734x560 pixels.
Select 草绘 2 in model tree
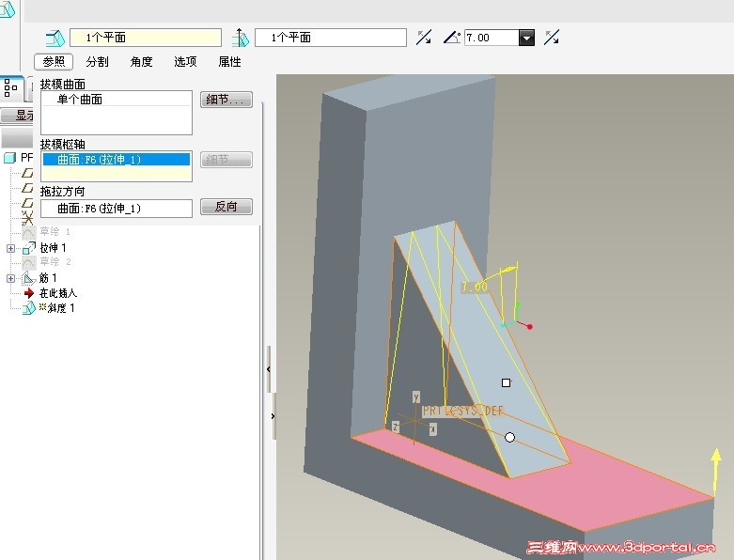click(x=55, y=261)
